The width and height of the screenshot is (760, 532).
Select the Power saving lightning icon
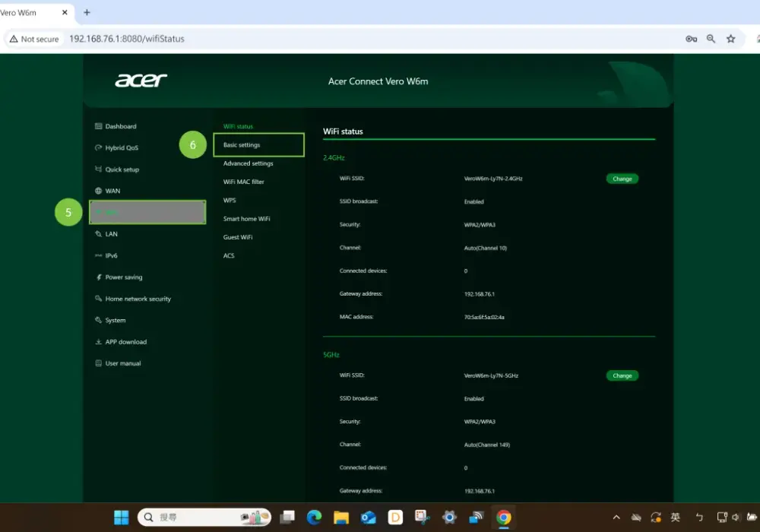pos(98,277)
